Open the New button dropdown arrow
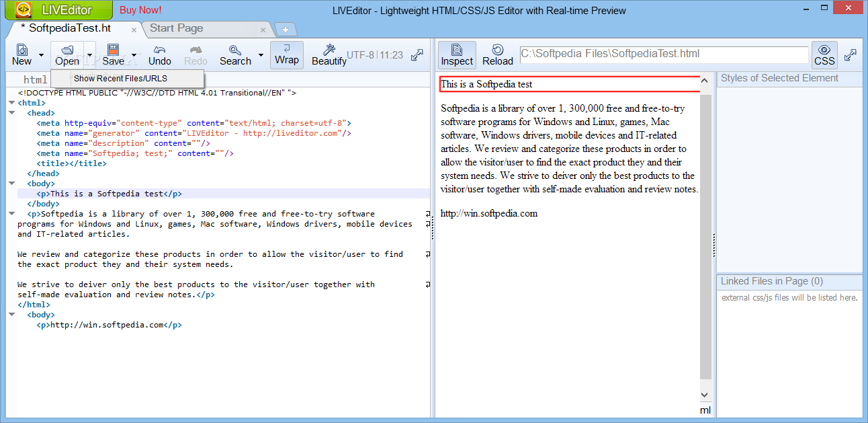868x423 pixels. click(x=41, y=55)
